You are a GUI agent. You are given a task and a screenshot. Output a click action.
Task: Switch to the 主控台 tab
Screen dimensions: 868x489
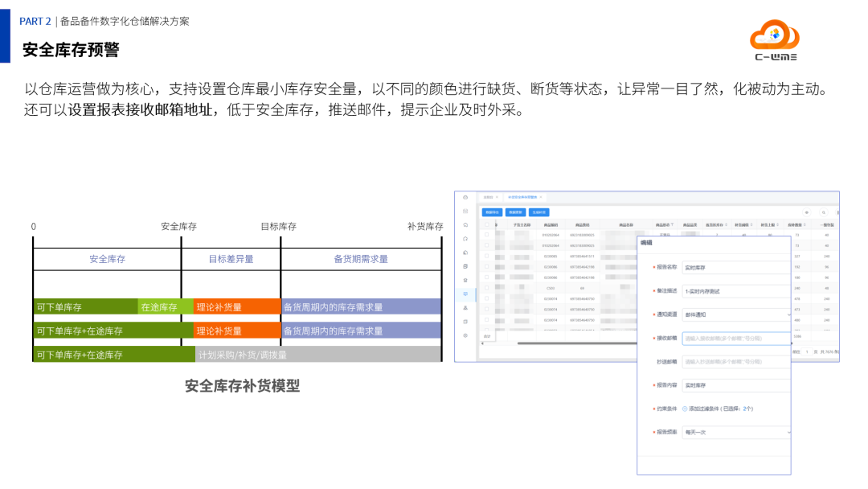(488, 197)
